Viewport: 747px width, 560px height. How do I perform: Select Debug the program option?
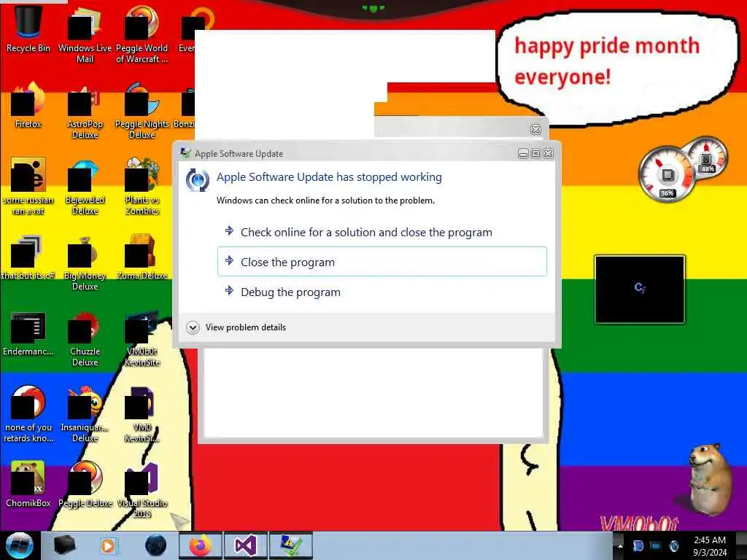click(x=382, y=292)
